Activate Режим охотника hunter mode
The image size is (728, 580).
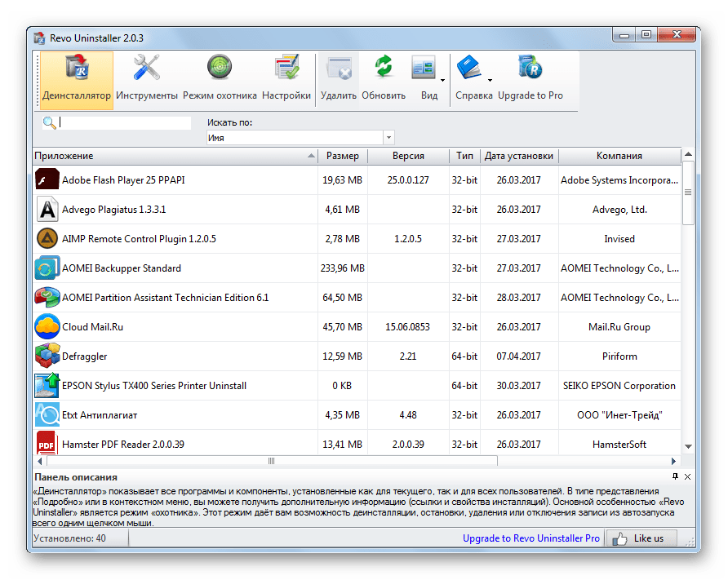click(220, 80)
